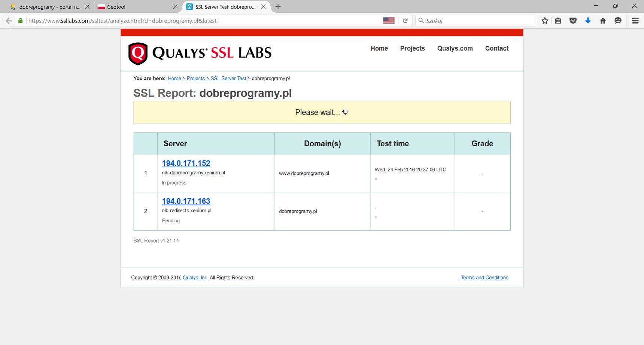Open the Home navigation menu item
Image resolution: width=644 pixels, height=345 pixels.
coord(379,48)
